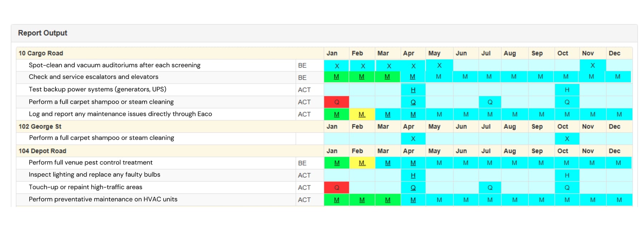Screen dimensions: 644x231
Task: Click July Q cell for Touch-up or repaint
Action: point(490,187)
